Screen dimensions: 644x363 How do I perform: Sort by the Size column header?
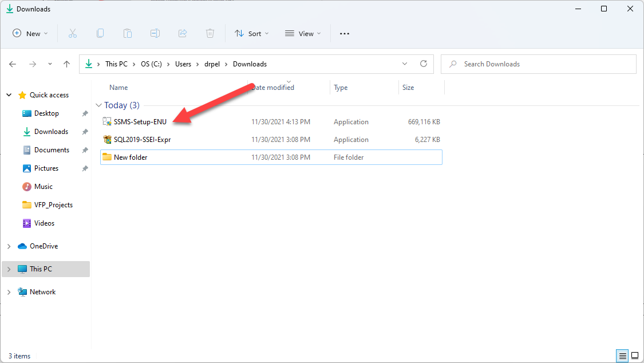(408, 88)
